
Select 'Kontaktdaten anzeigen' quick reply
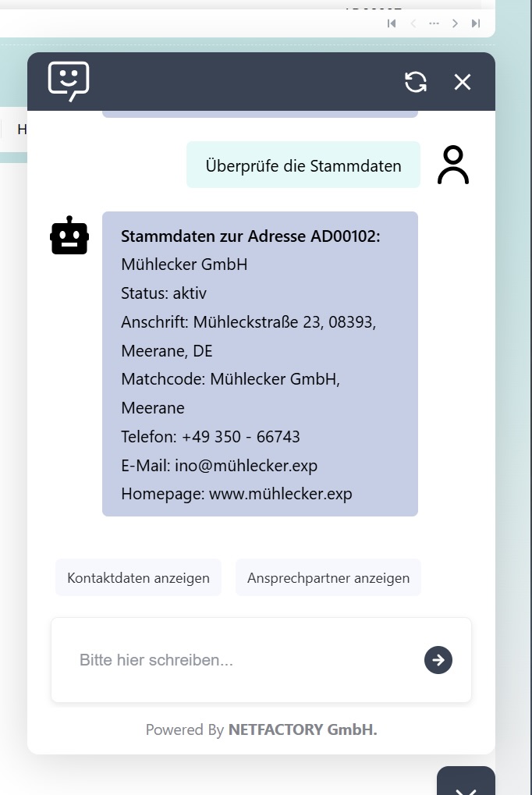[138, 578]
